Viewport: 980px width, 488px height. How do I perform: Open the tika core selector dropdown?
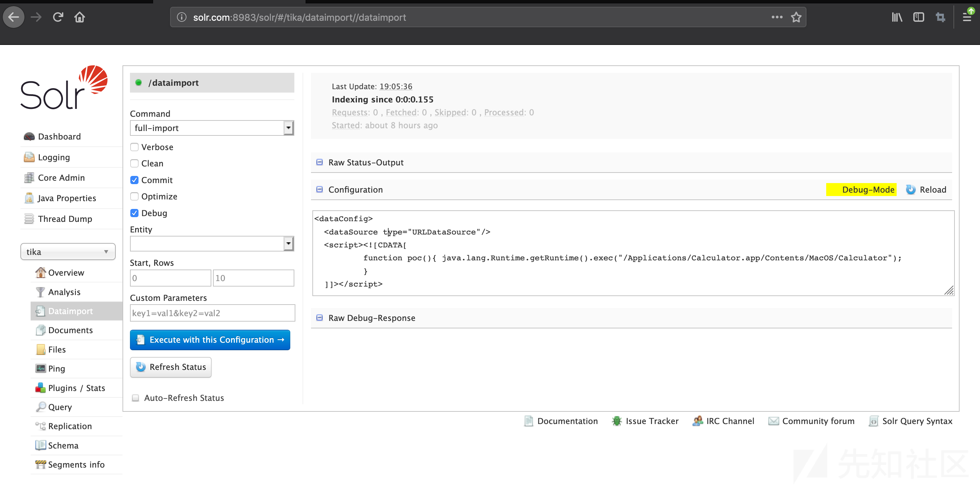[x=68, y=252]
